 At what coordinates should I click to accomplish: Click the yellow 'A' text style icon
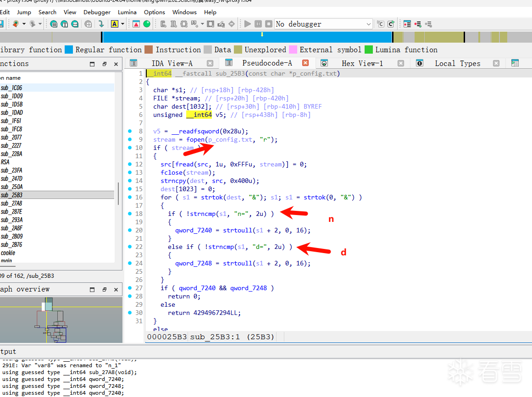(115, 24)
